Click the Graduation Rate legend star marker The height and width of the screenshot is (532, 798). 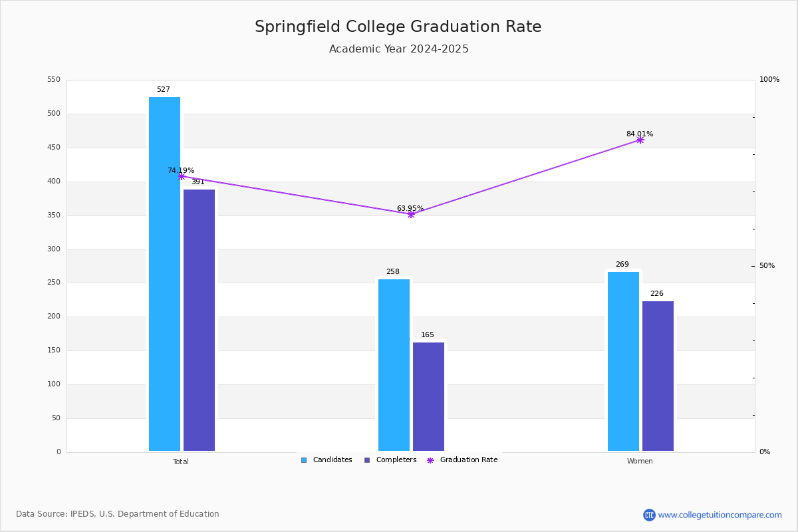point(430,460)
